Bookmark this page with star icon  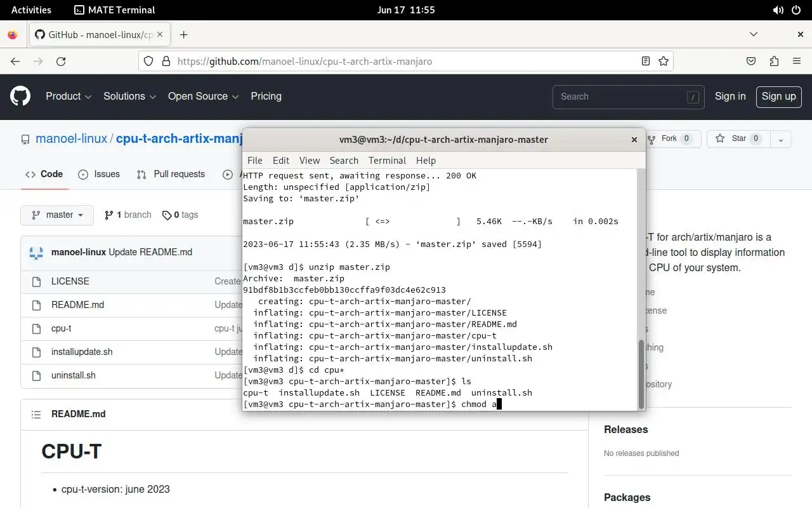point(664,62)
